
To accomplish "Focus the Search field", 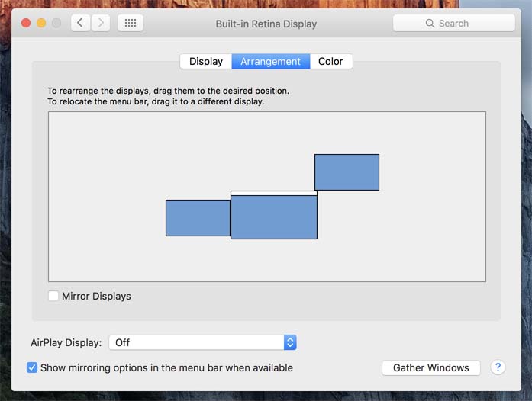I will coord(454,24).
